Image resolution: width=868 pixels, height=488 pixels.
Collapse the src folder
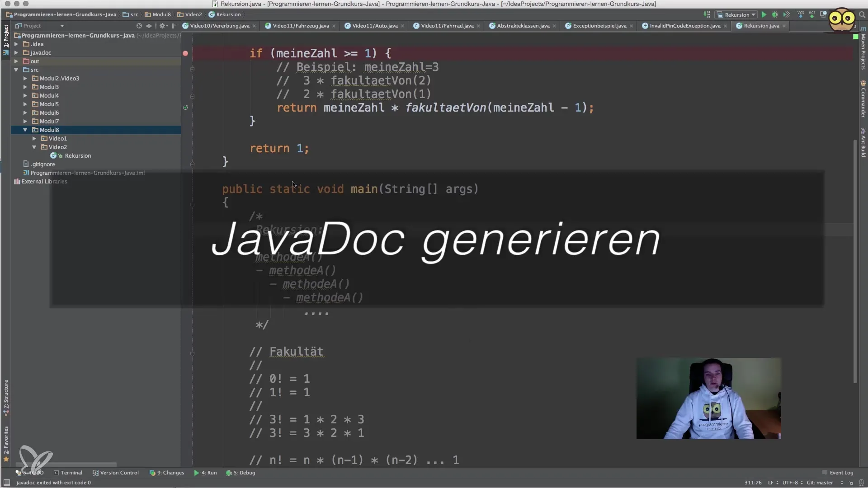coord(16,70)
